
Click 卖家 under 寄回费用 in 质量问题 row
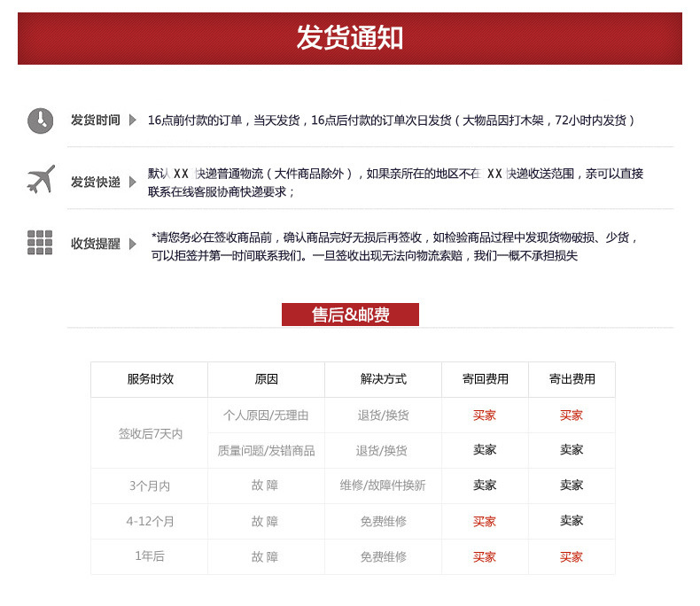(485, 449)
